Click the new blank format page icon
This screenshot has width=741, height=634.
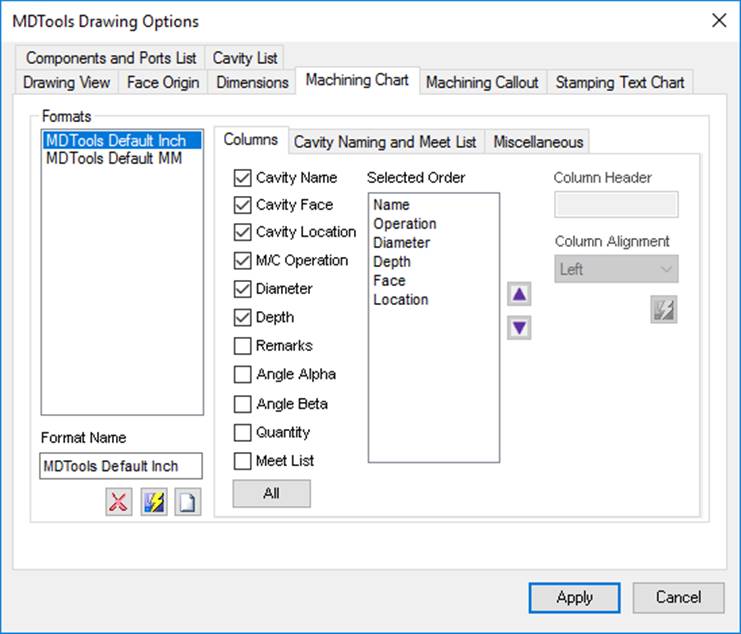(x=188, y=502)
